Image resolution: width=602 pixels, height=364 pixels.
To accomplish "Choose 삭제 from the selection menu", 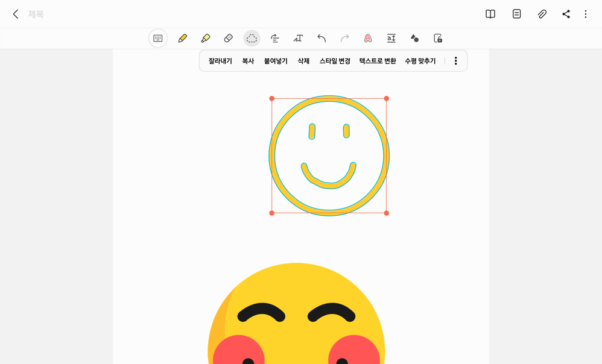I will (303, 61).
